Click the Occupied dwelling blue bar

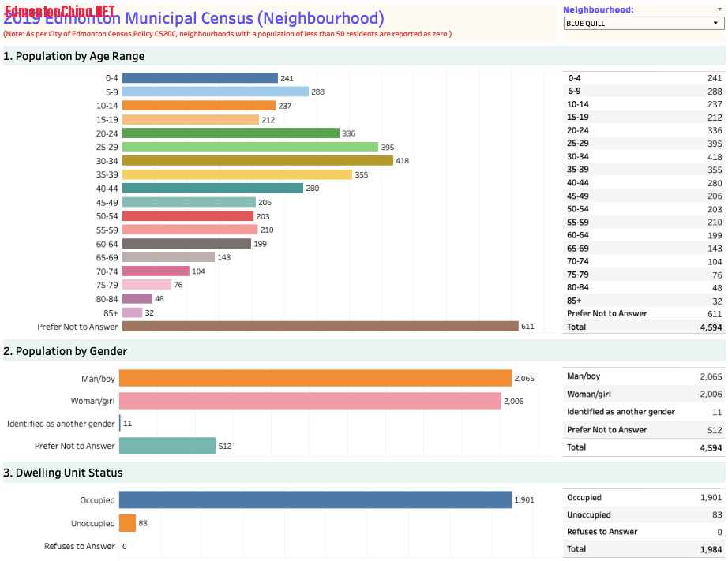point(315,500)
